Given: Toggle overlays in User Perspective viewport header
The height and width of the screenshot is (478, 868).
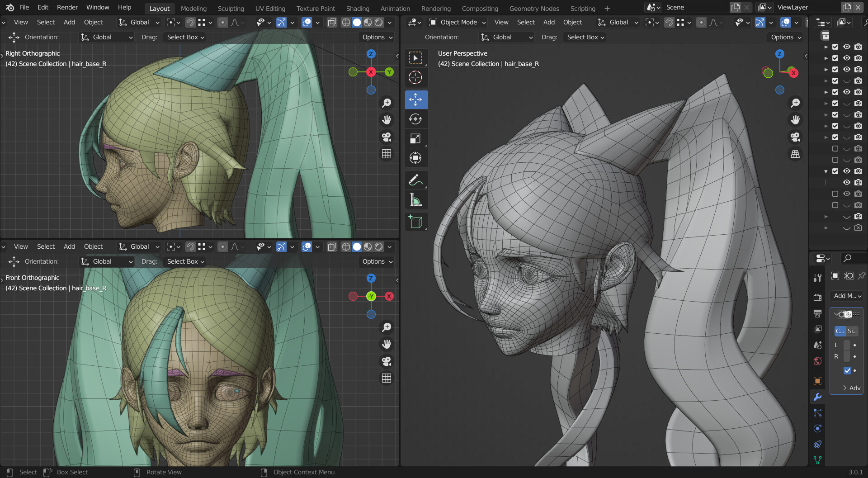Looking at the screenshot, I should 786,22.
